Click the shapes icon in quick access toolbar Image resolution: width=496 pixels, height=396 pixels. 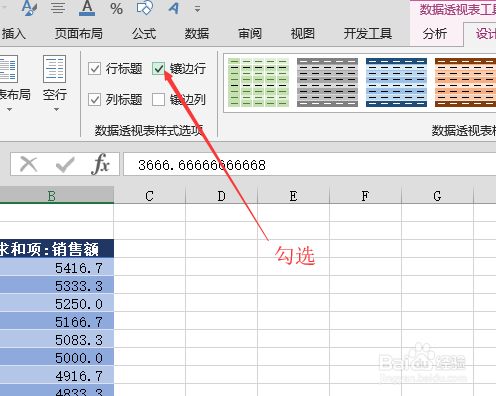coord(145,8)
